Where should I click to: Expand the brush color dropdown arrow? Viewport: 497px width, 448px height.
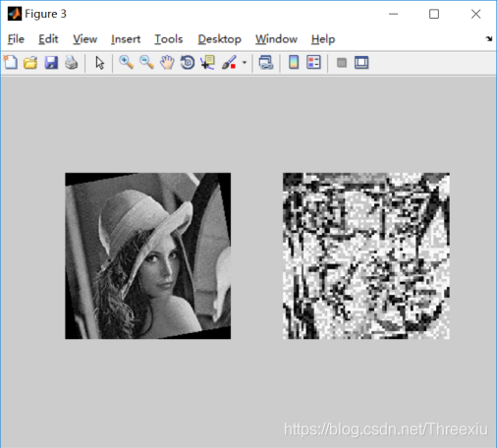point(245,62)
